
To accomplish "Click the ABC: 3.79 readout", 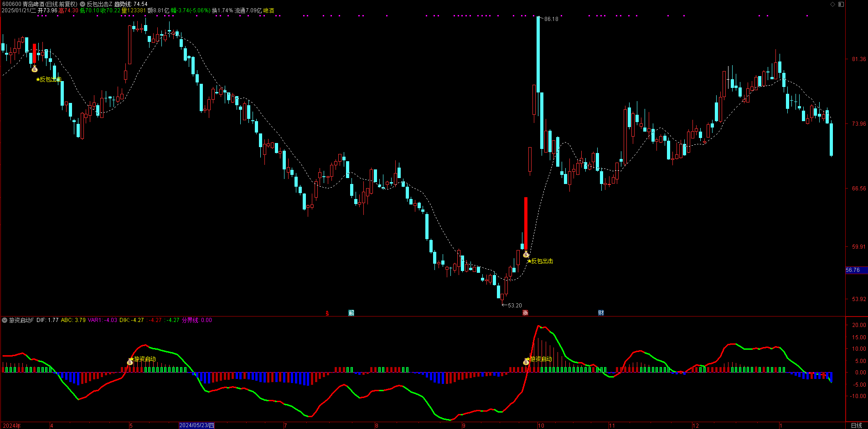I will click(73, 320).
